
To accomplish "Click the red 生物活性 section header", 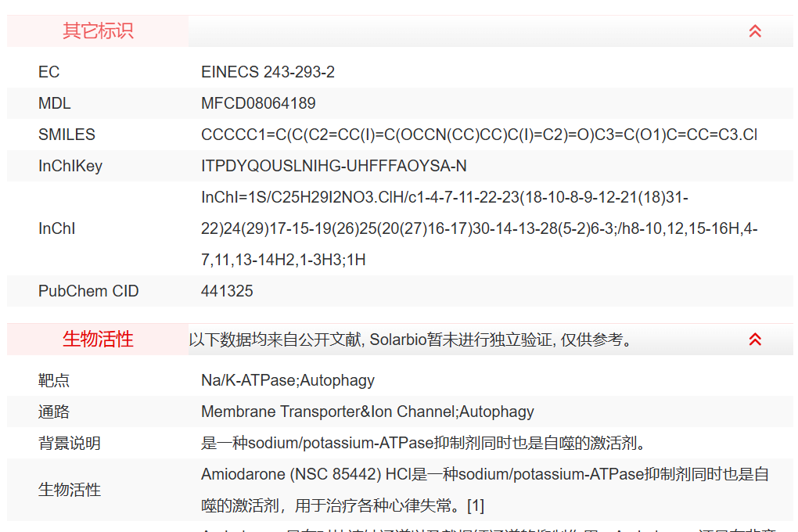I will 98,339.
